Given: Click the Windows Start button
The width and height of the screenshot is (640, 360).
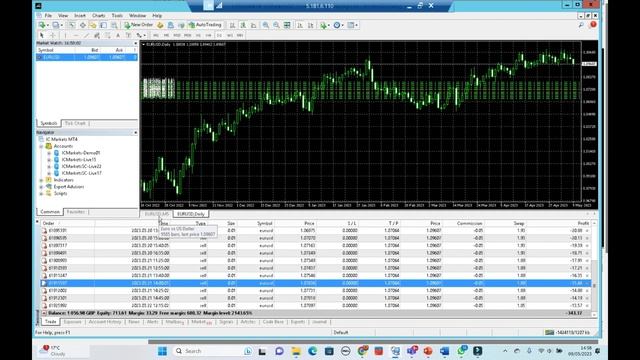Looking at the screenshot, I should point(162,351).
